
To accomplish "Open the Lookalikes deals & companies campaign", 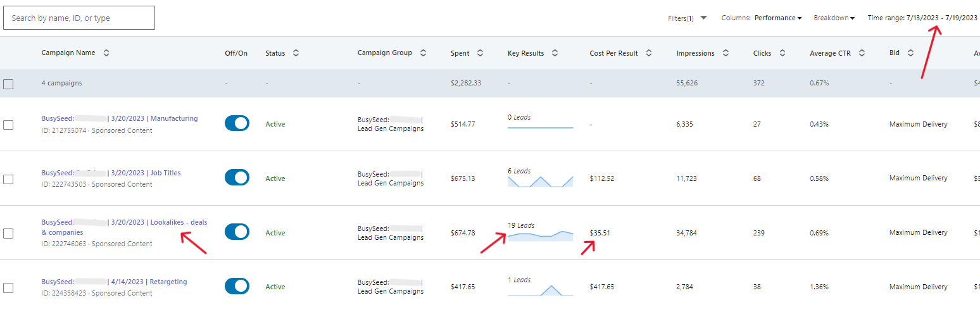I will 124,227.
